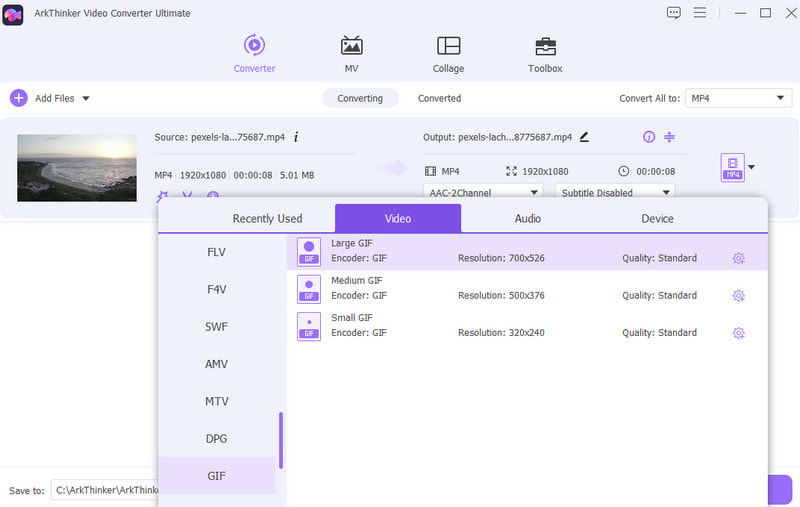Screen dimensions: 800x507
Task: Open the MV module
Action: pos(351,54)
